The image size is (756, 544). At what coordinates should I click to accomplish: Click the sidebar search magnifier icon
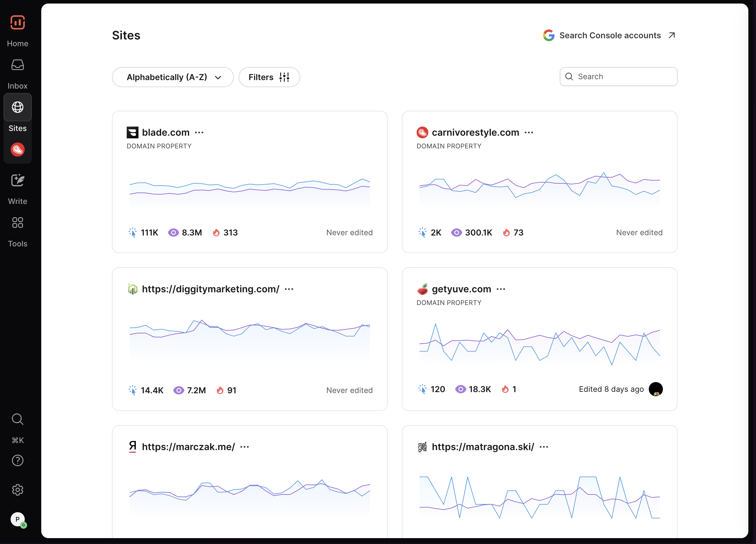pyautogui.click(x=17, y=419)
